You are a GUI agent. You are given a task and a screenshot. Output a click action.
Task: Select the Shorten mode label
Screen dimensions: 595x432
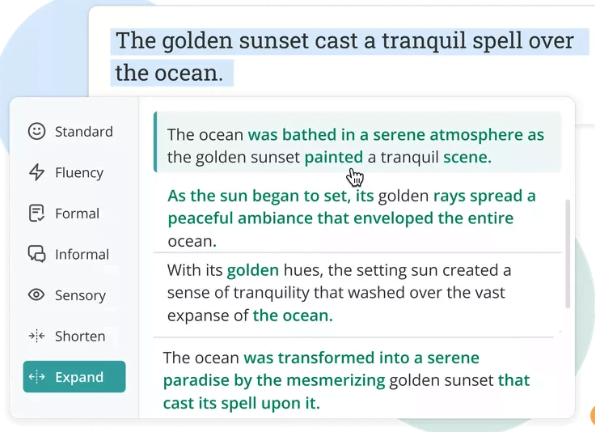[80, 336]
